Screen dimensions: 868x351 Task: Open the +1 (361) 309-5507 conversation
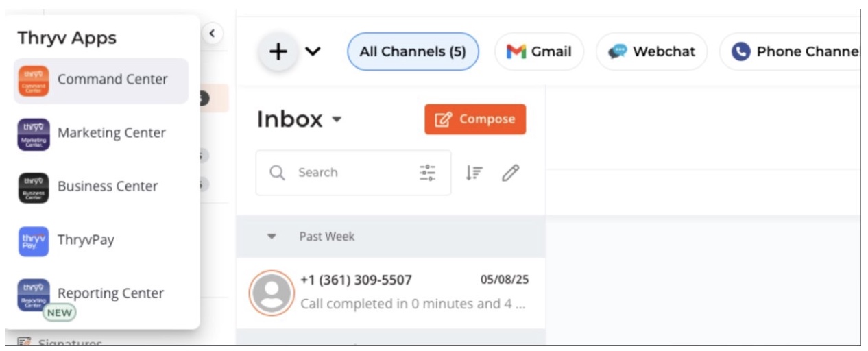[390, 292]
